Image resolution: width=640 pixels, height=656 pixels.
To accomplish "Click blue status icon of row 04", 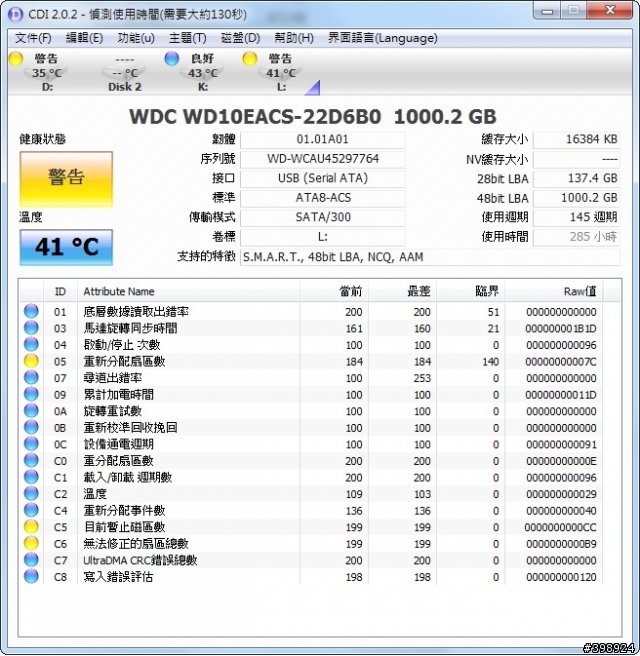I will pos(31,344).
